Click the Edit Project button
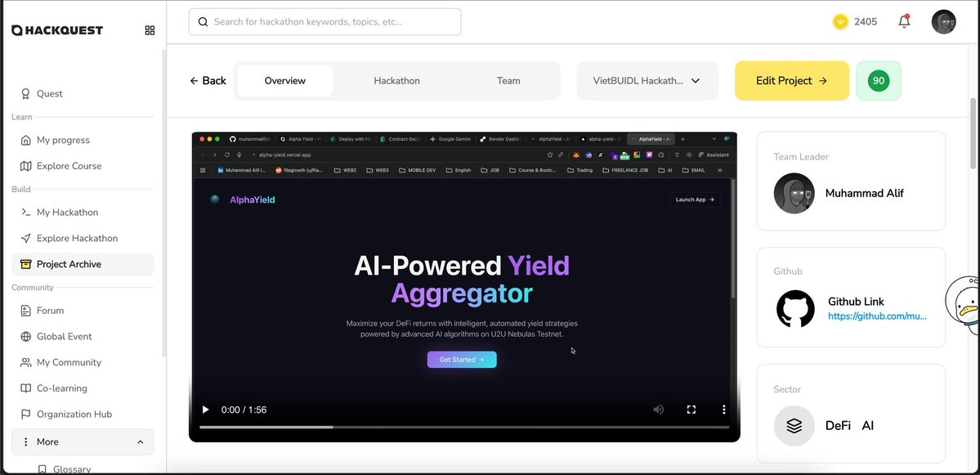Screen dimensions: 980x475 (x=792, y=81)
